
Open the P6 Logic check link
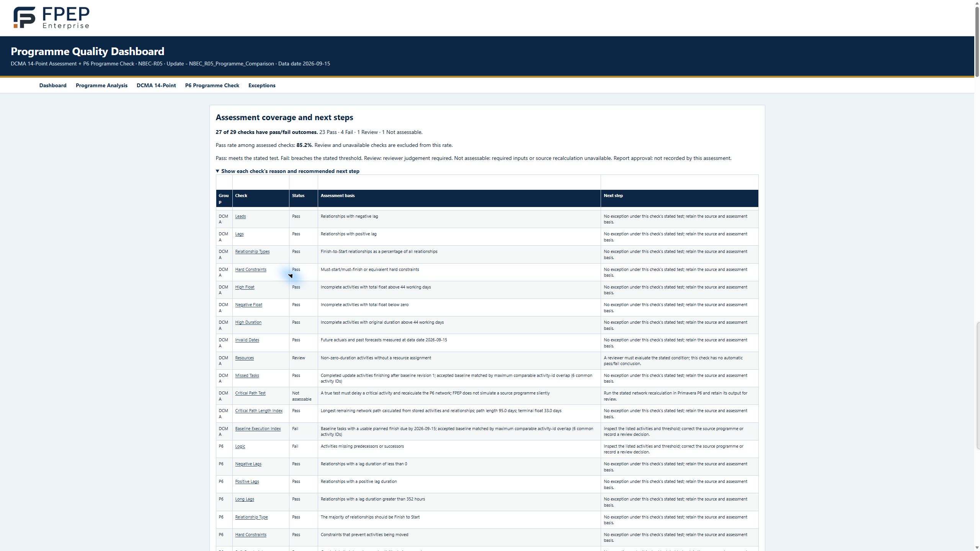pyautogui.click(x=240, y=446)
